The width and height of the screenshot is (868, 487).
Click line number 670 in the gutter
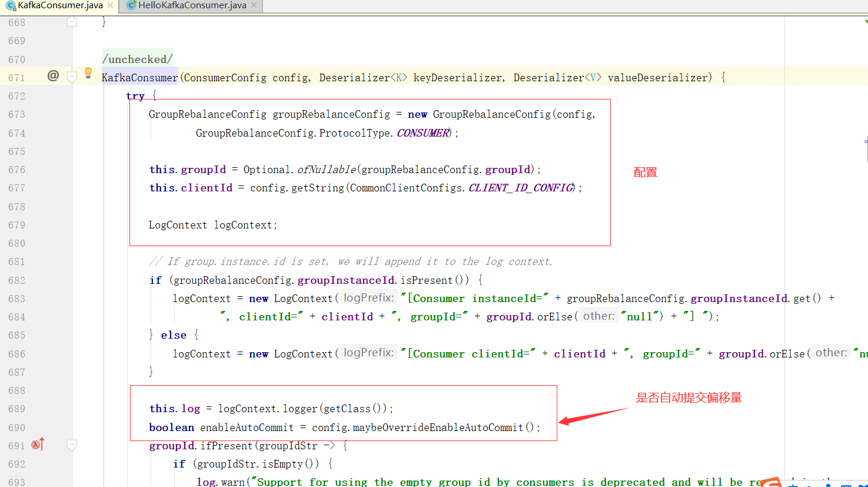click(x=17, y=59)
